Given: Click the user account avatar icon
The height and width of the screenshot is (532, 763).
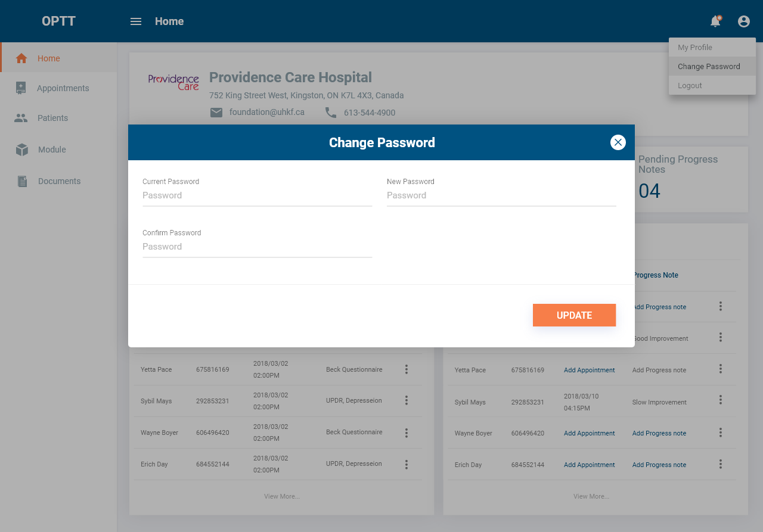Looking at the screenshot, I should click(743, 21).
